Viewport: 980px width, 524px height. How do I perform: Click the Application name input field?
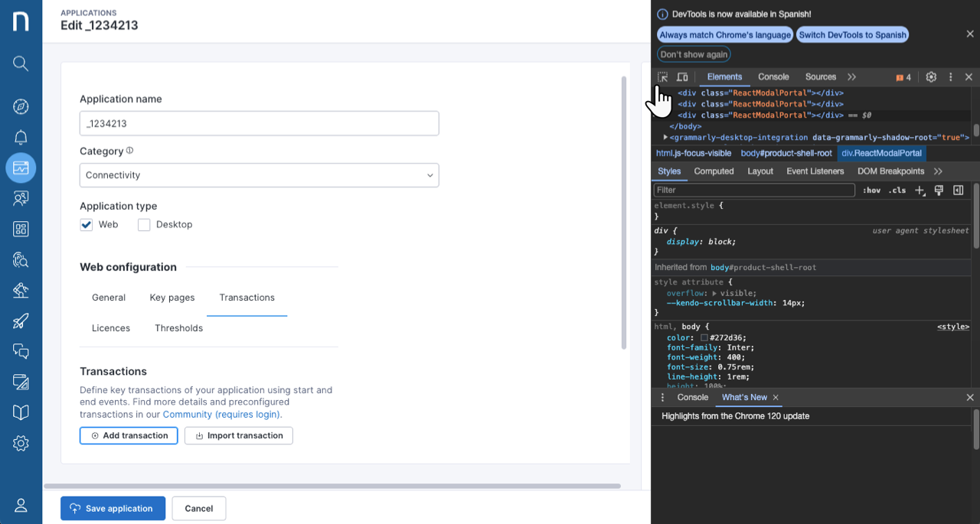pyautogui.click(x=259, y=123)
